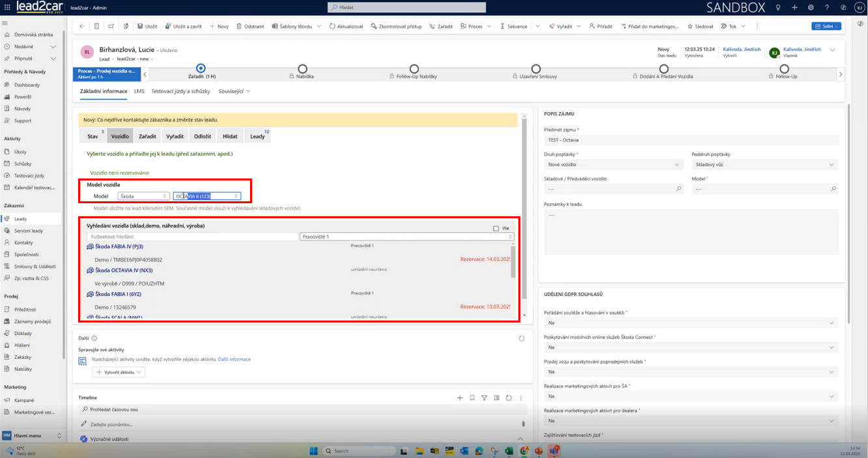Screen dimensions: 868x458
Task: Open the settings gear in top bar
Action: pyautogui.click(x=811, y=7)
